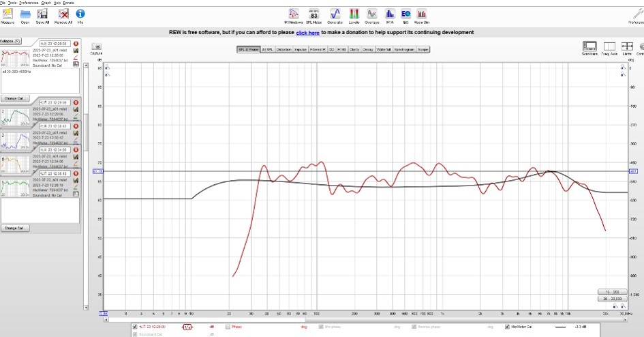
Task: Switch the Freq Axis mode
Action: [609, 48]
